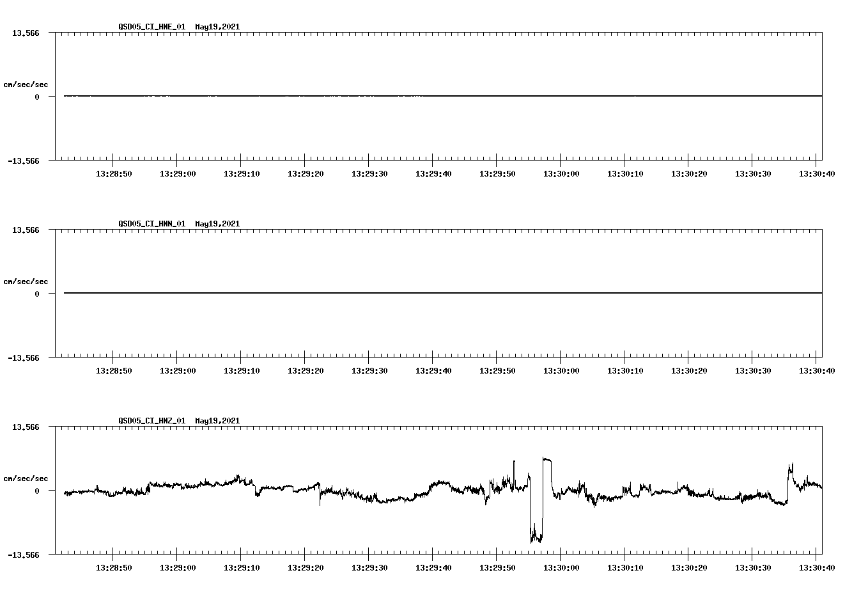Click the cm/sec/sec axis label on top panel
The width and height of the screenshot is (868, 591).
pyautogui.click(x=26, y=83)
